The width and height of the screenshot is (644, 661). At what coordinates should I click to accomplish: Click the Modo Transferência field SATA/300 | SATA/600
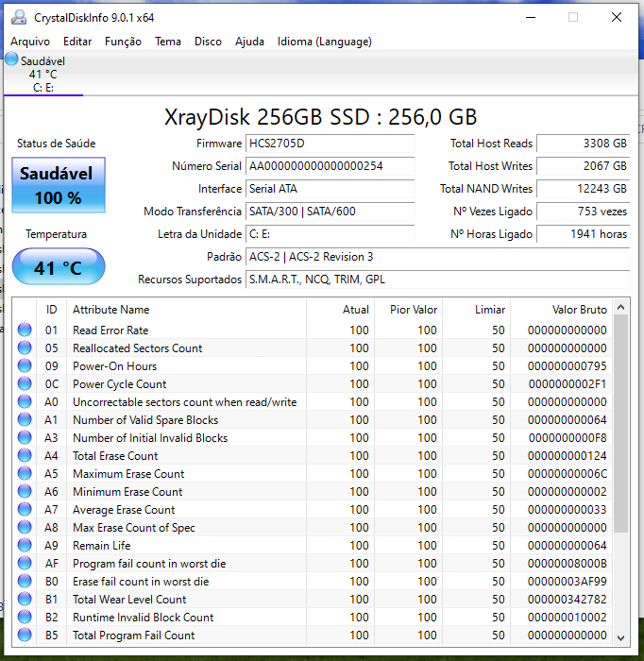[330, 212]
